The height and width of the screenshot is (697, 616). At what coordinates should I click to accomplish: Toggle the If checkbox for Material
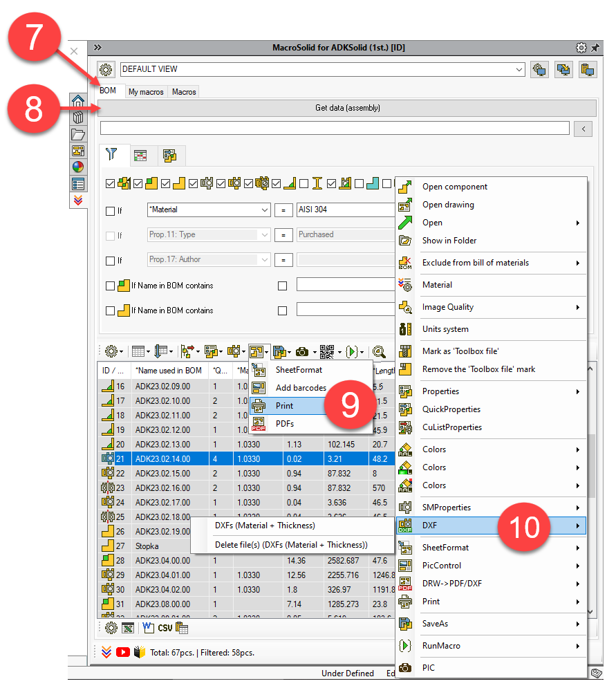point(110,211)
